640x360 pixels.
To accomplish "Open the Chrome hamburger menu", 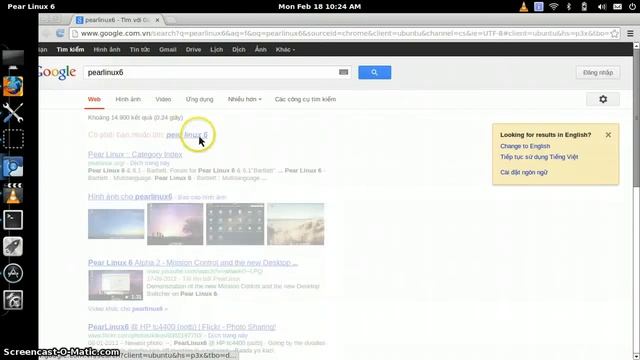I will point(630,33).
